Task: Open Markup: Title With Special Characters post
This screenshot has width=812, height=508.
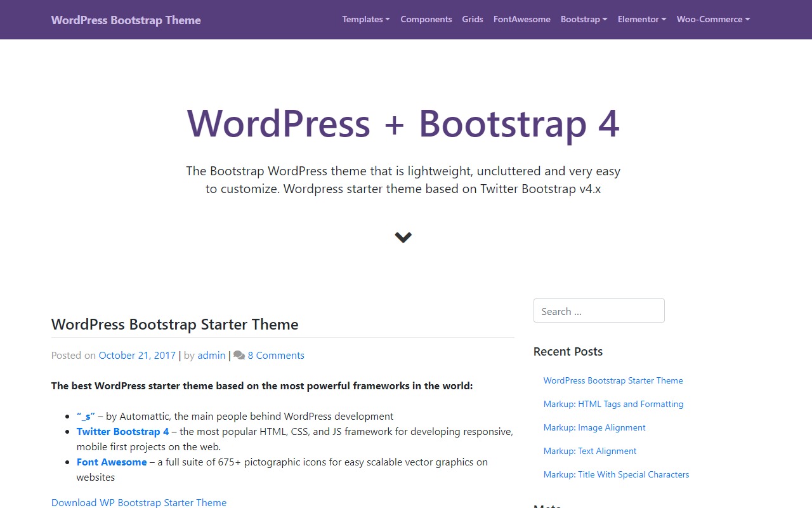Action: click(x=616, y=474)
